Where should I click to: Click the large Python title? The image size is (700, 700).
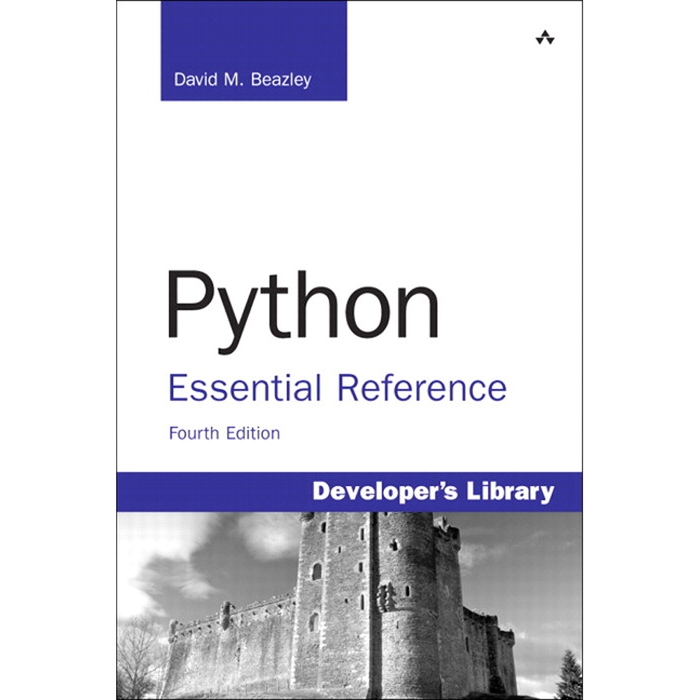coord(303,310)
